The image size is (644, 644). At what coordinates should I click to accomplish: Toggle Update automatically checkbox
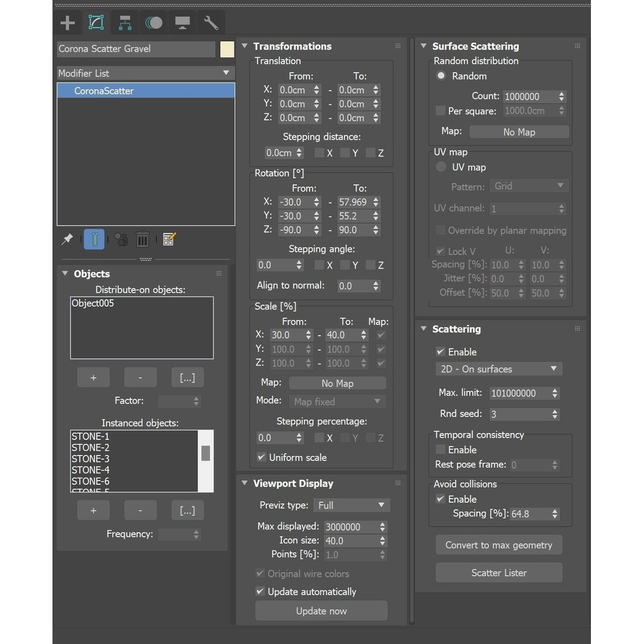tap(260, 591)
